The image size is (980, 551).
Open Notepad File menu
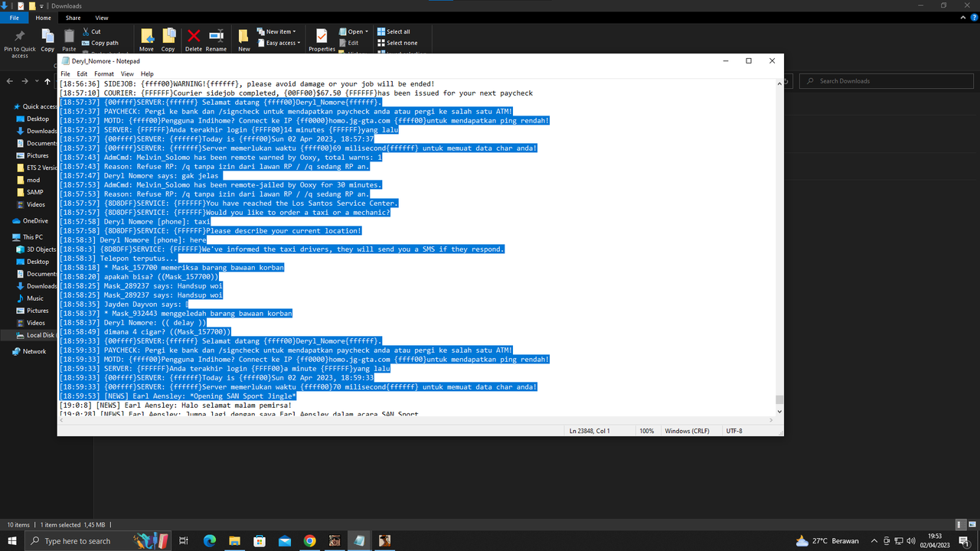point(65,74)
